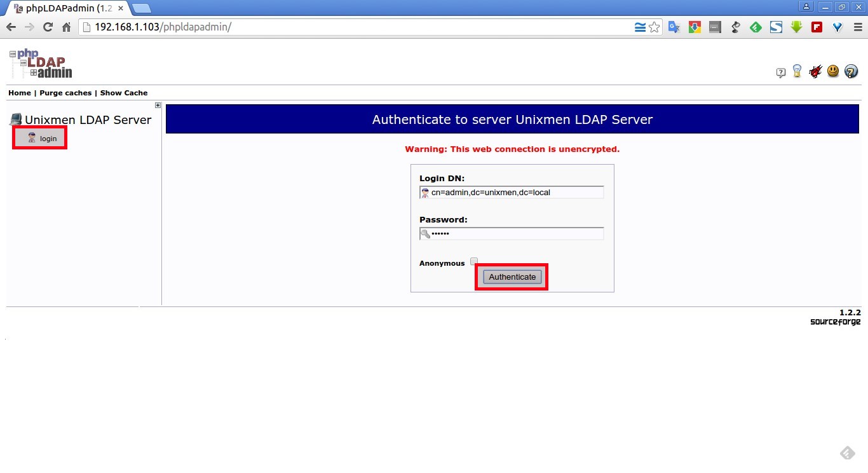Click the key icon in the Password field
This screenshot has width=868, height=473.
425,233
